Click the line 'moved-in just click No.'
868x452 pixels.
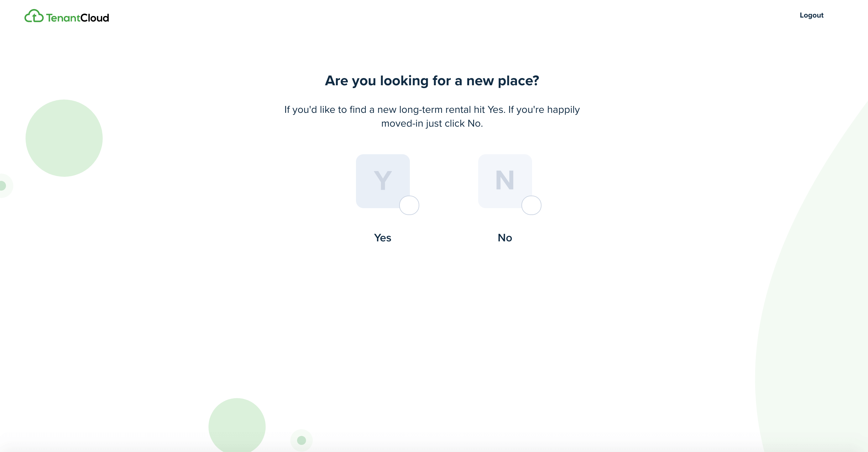tap(432, 124)
